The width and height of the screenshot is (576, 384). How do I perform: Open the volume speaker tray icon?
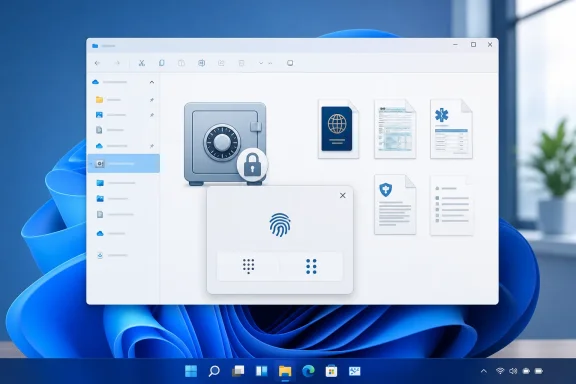(513, 371)
